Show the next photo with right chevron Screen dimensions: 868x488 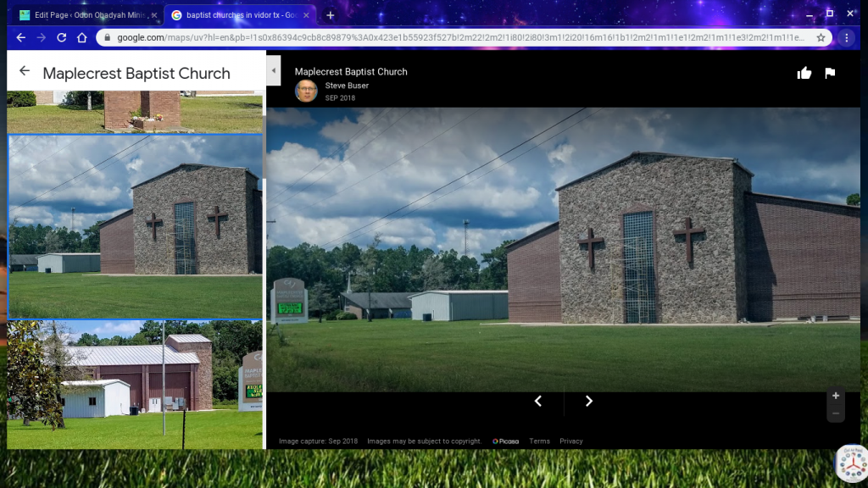pyautogui.click(x=589, y=402)
